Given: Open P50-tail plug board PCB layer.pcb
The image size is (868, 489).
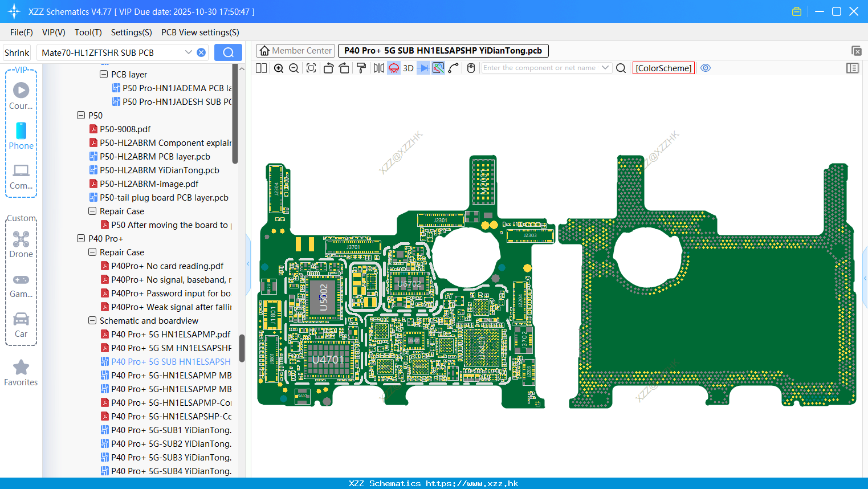Looking at the screenshot, I should [159, 197].
